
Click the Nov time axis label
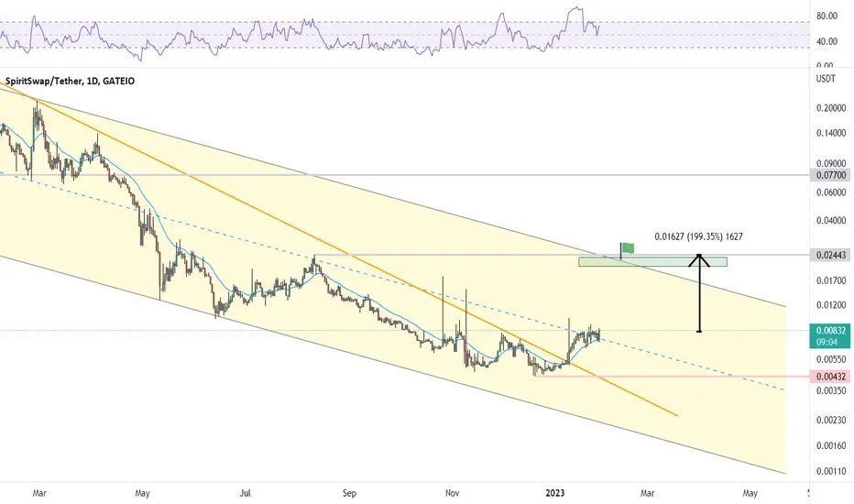[x=452, y=493]
